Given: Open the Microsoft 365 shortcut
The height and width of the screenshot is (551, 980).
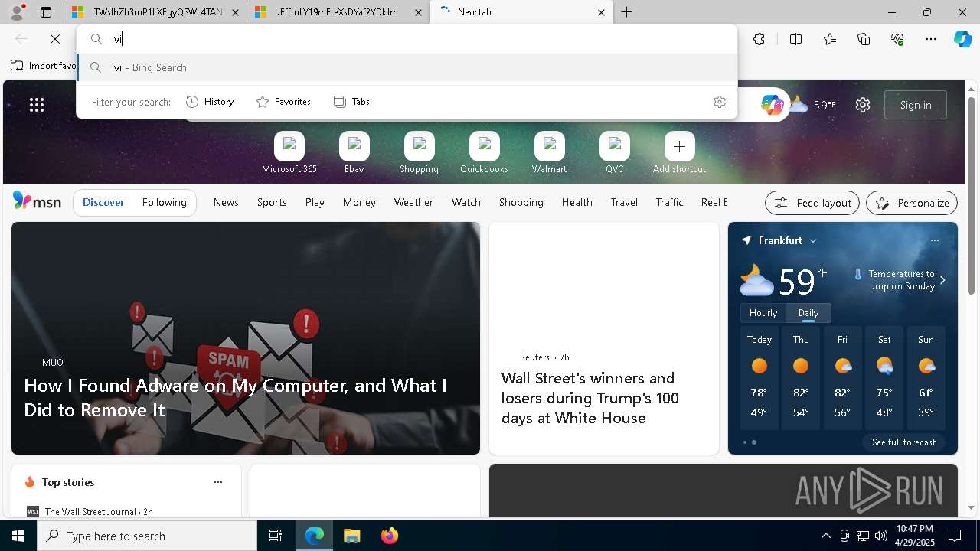Looking at the screenshot, I should (289, 153).
